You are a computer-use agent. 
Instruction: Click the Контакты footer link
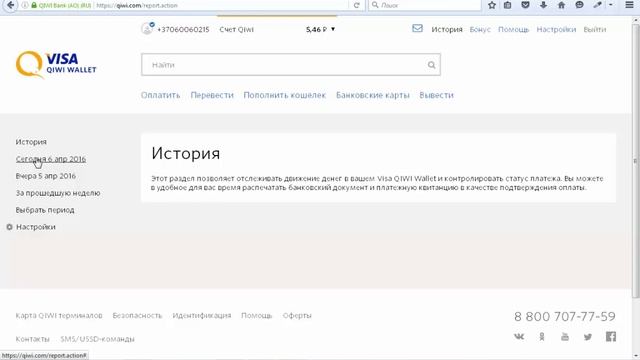[32, 339]
